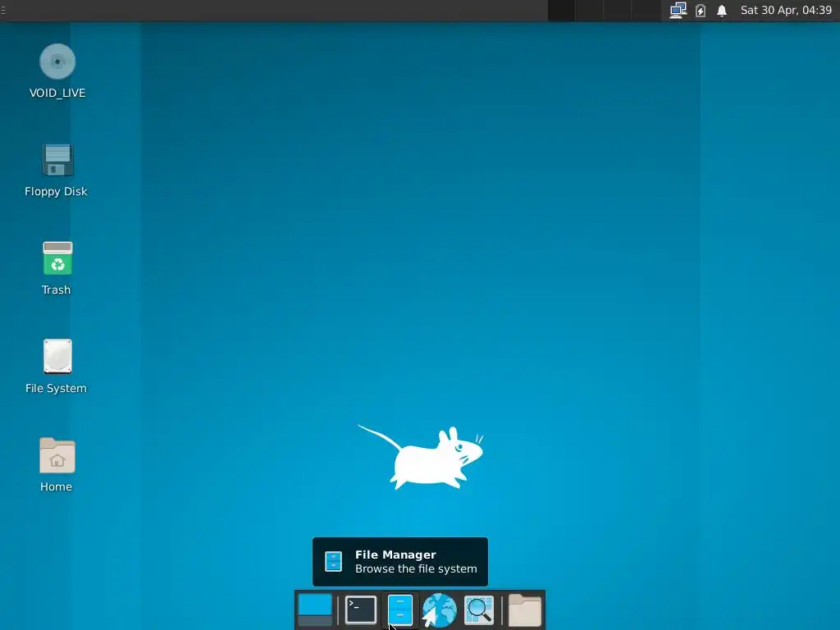The width and height of the screenshot is (840, 630).
Task: Open the Application Finder magnifier icon
Action: coord(478,609)
